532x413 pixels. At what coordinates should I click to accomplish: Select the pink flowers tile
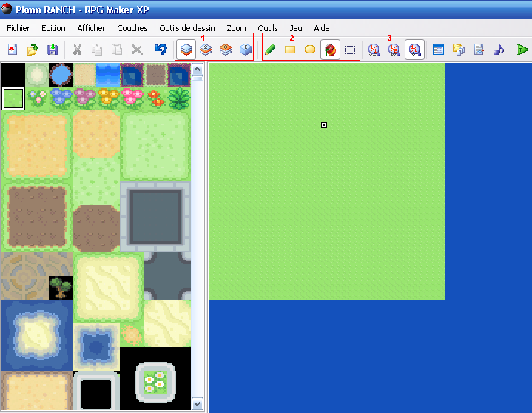click(x=132, y=98)
